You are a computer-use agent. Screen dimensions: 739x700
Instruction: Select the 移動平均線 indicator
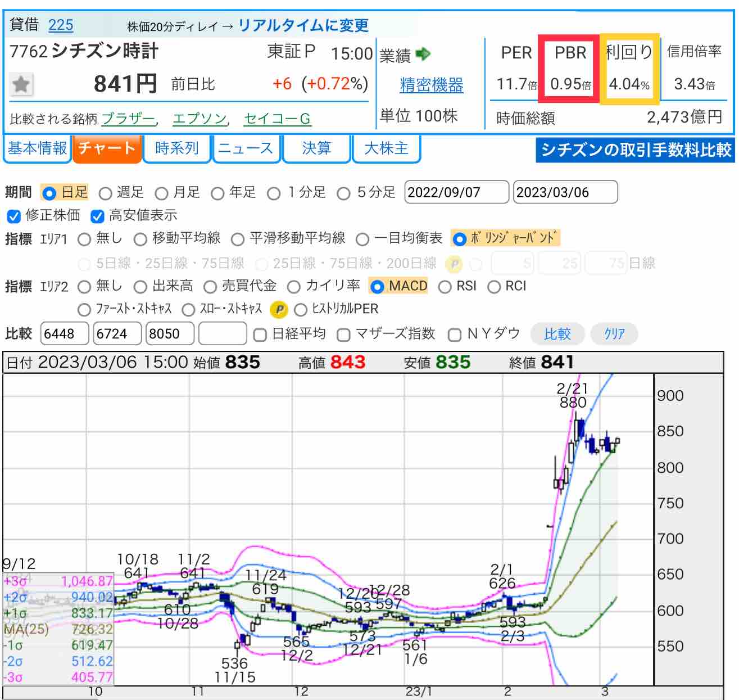click(140, 240)
